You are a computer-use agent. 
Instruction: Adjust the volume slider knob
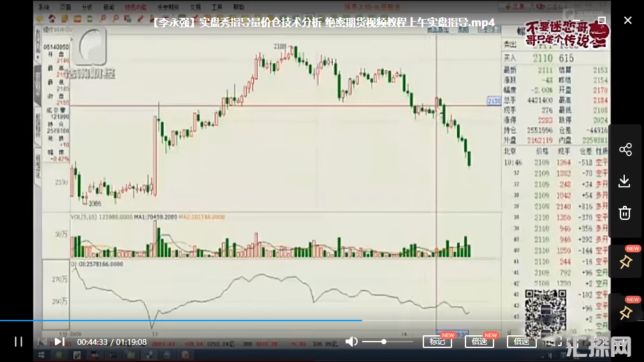click(384, 342)
